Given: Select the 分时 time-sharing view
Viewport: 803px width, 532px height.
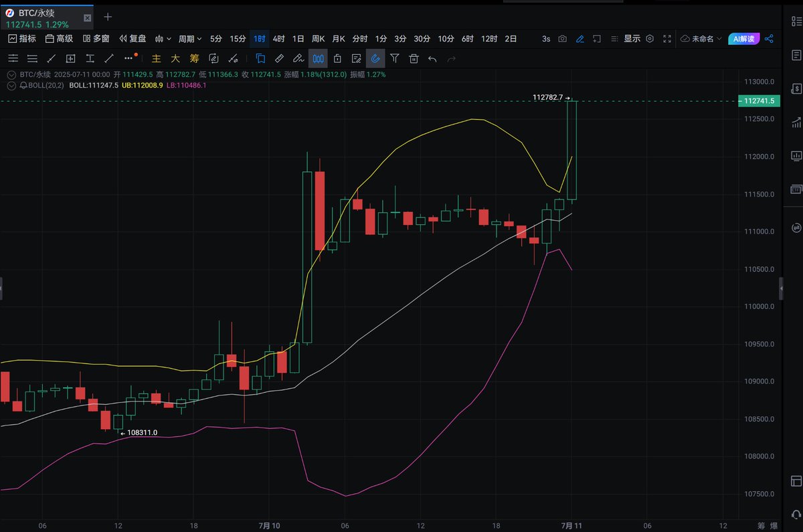Looking at the screenshot, I should [360, 39].
